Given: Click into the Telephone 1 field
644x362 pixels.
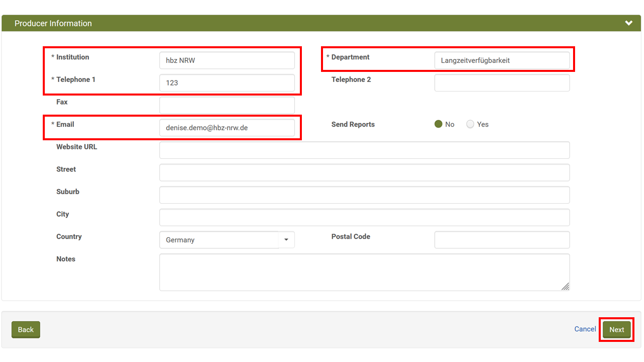Looking at the screenshot, I should click(x=227, y=83).
